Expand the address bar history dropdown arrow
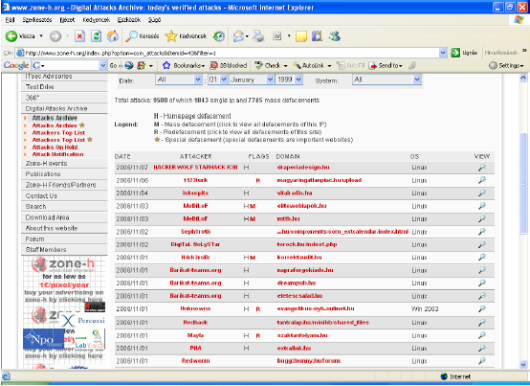This screenshot has height=386, width=530. click(x=443, y=53)
